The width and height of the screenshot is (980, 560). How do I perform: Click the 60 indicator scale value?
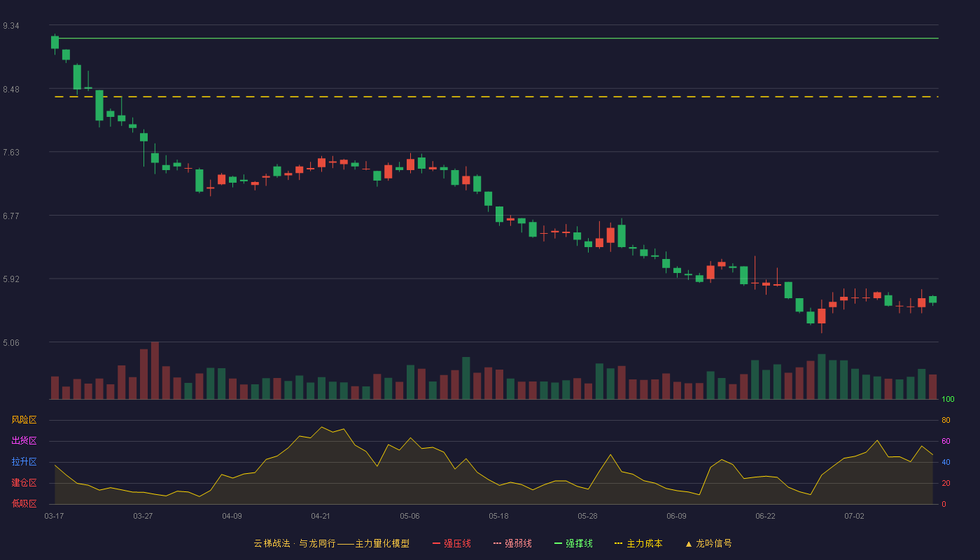tap(946, 441)
